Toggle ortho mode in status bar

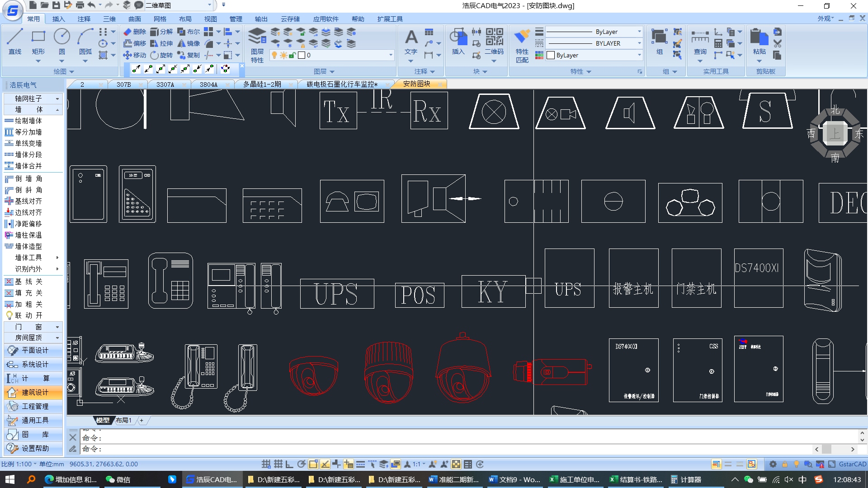(x=289, y=464)
